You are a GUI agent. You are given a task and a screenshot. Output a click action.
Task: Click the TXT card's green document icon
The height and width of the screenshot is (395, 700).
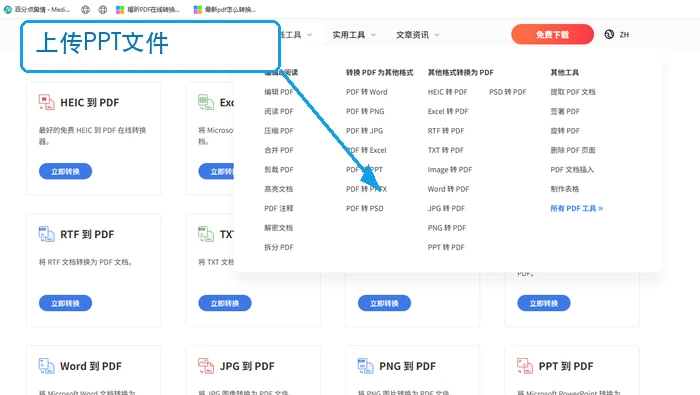[x=206, y=234]
